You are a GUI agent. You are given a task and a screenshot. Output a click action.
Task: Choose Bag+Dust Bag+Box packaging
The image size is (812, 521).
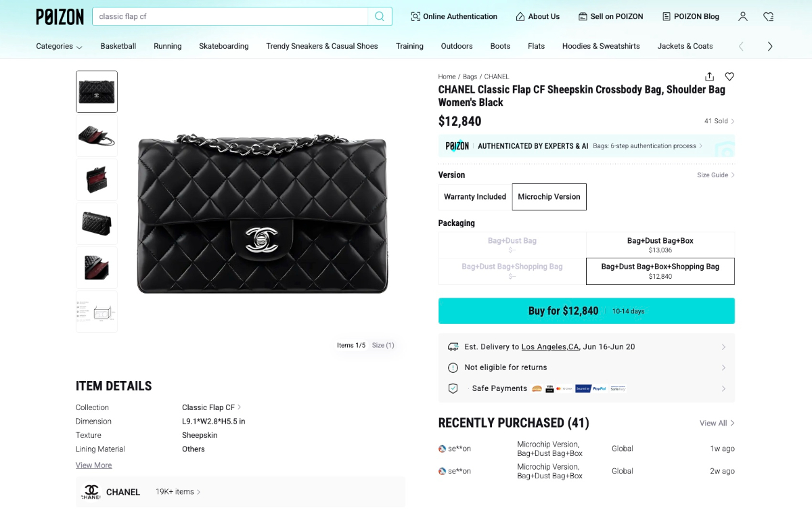pos(660,245)
